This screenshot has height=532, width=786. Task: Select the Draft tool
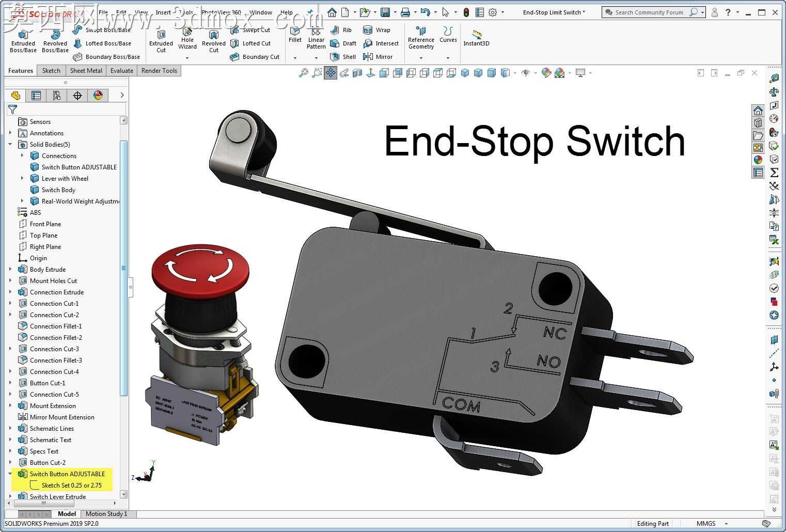[x=343, y=43]
